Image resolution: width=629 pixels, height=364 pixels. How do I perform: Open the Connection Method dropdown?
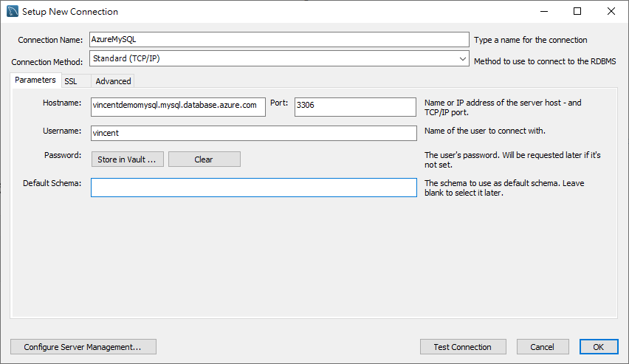coord(279,58)
